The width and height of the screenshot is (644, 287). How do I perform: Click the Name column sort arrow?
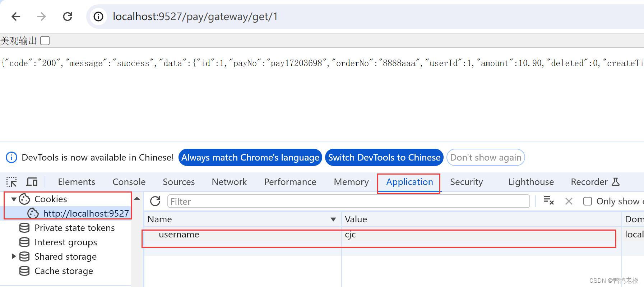(x=333, y=219)
